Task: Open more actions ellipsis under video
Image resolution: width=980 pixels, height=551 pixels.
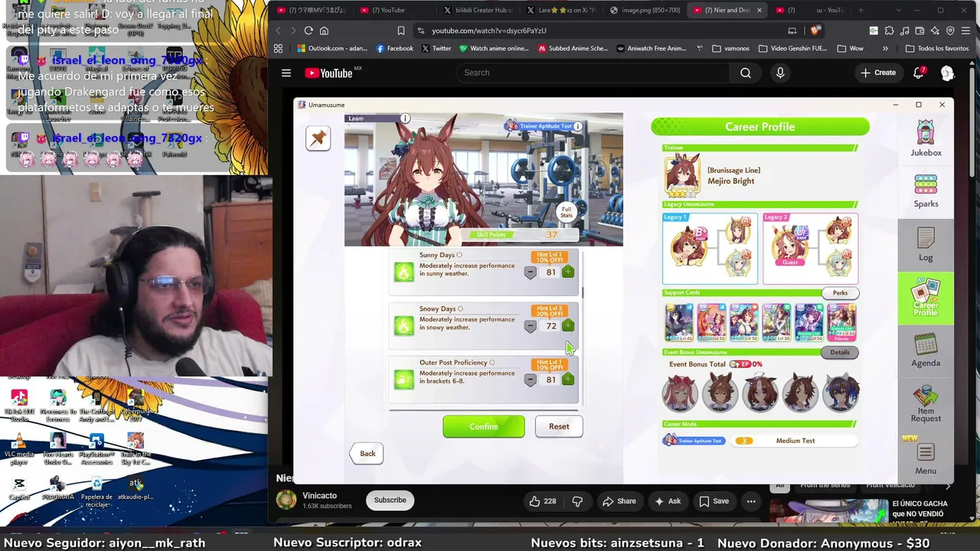Action: click(751, 501)
